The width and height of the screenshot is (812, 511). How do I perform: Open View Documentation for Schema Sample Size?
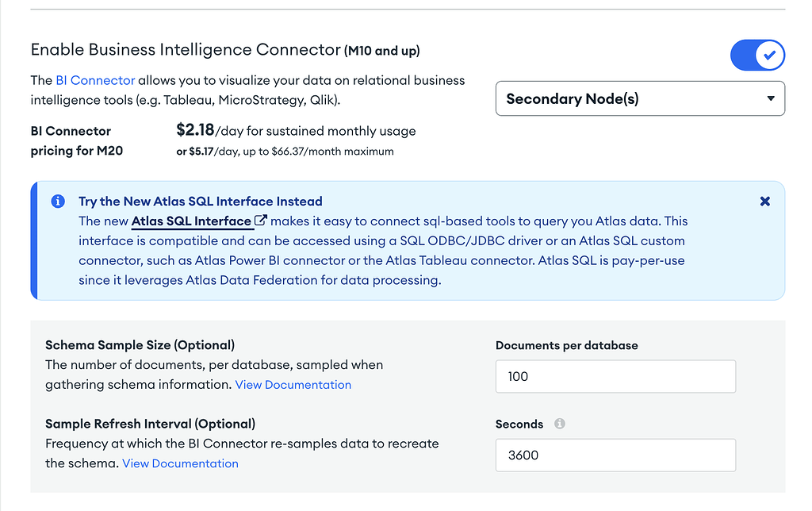293,385
